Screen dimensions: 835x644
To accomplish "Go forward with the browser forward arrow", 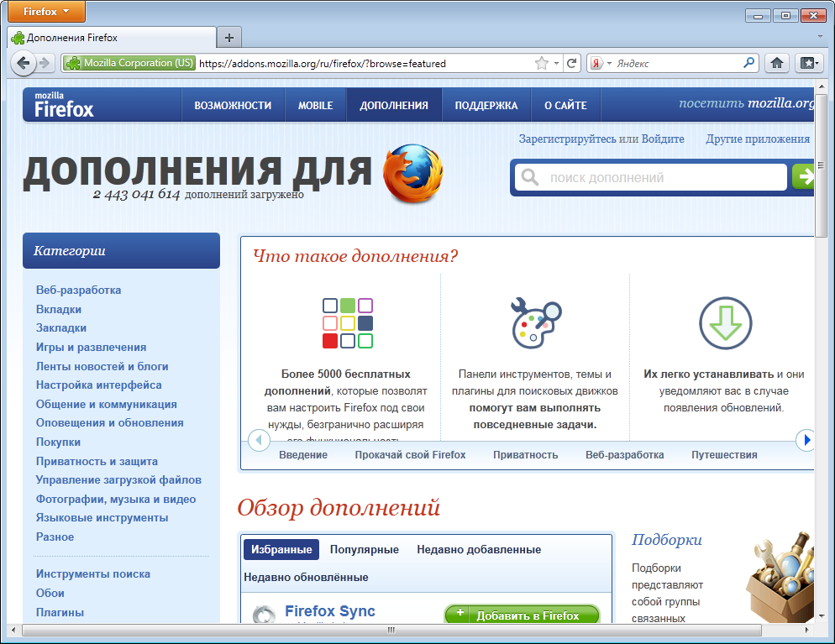I will point(45,63).
